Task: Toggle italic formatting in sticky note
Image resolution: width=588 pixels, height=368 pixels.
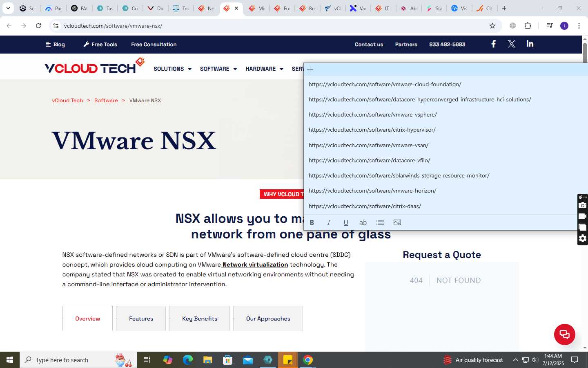Action: tap(329, 222)
